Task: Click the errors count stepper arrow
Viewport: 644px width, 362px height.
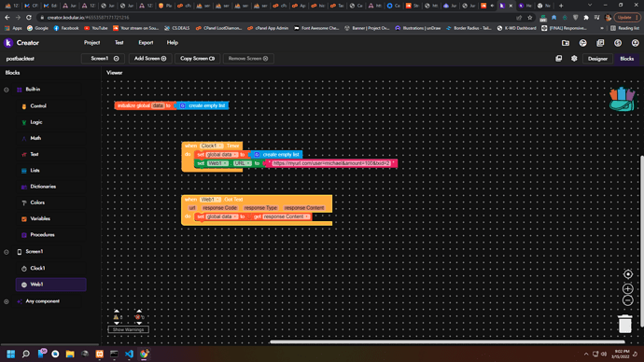Action: click(139, 311)
